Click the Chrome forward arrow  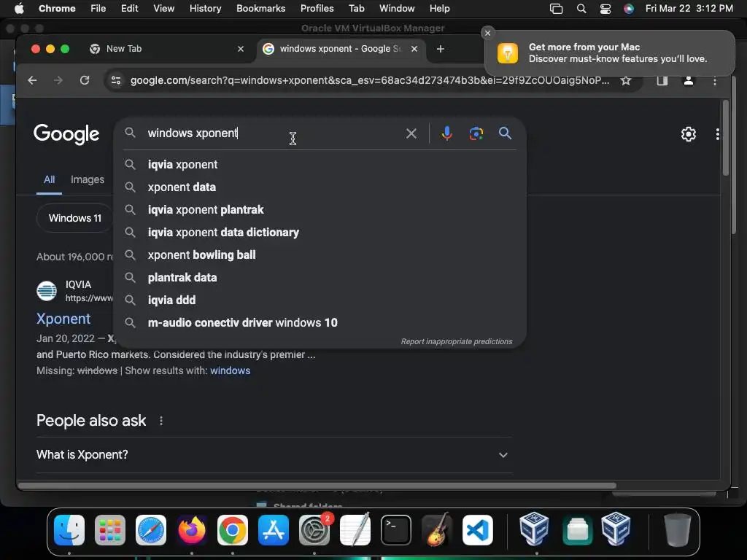point(58,80)
